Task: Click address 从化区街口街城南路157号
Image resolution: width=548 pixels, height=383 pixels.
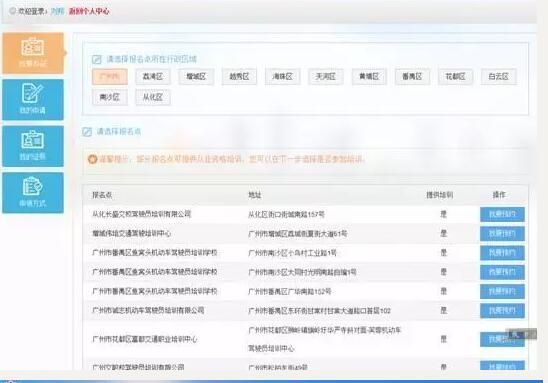Action: click(x=287, y=214)
